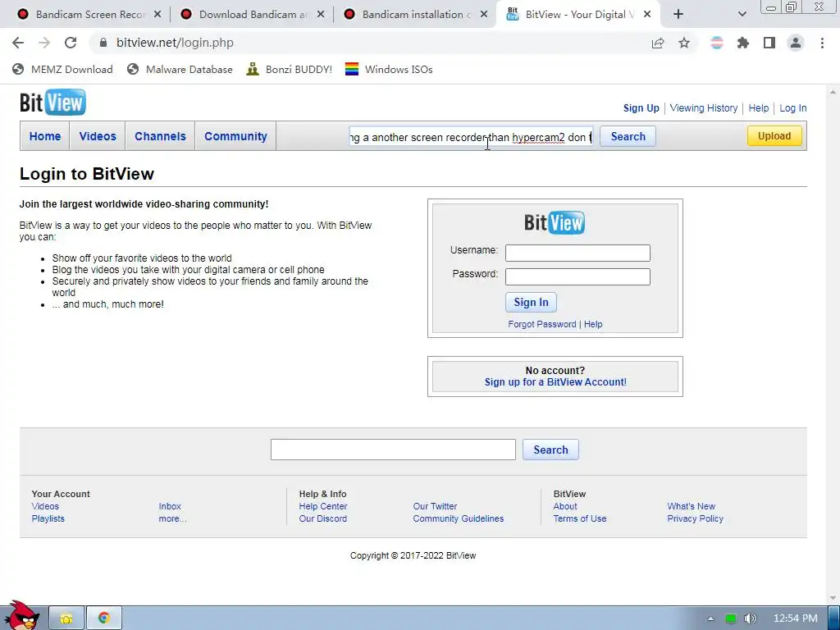Click the top Search button
Image resolution: width=840 pixels, height=630 pixels.
click(x=628, y=137)
